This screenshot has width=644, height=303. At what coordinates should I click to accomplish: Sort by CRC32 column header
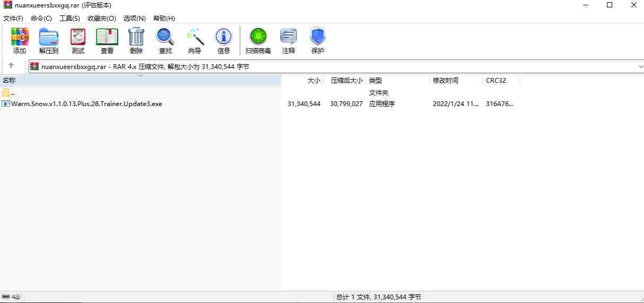pos(501,81)
